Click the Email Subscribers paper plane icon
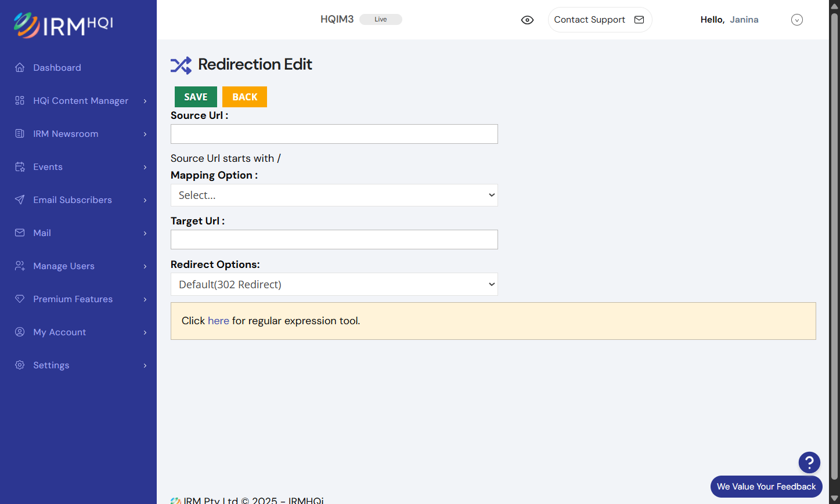Image resolution: width=840 pixels, height=504 pixels. 20,200
